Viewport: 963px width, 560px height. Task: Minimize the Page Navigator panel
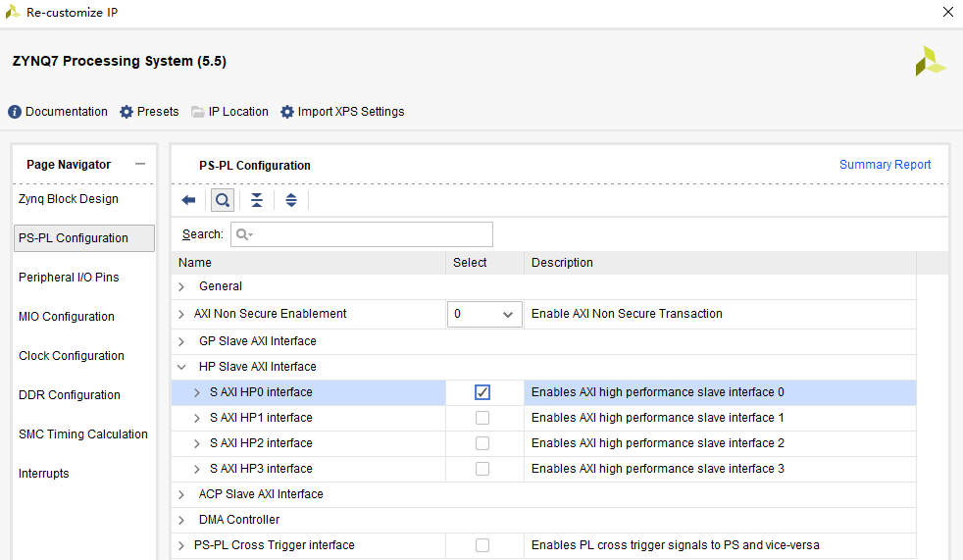[140, 165]
